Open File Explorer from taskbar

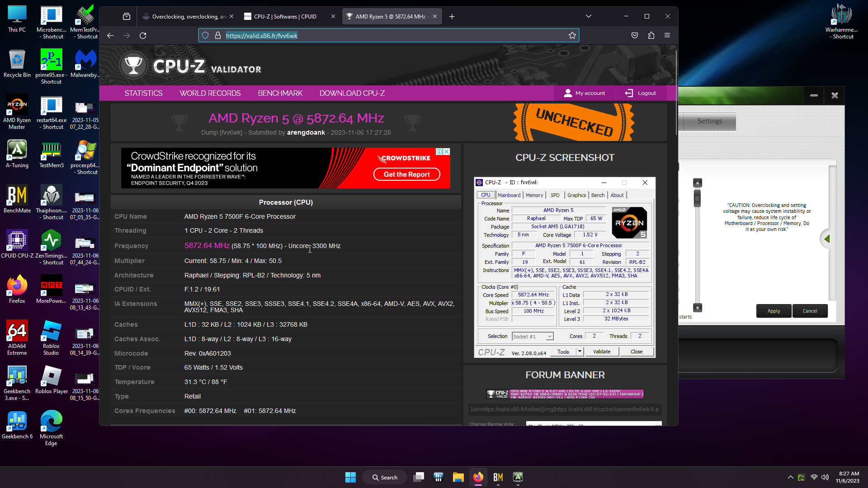click(458, 477)
